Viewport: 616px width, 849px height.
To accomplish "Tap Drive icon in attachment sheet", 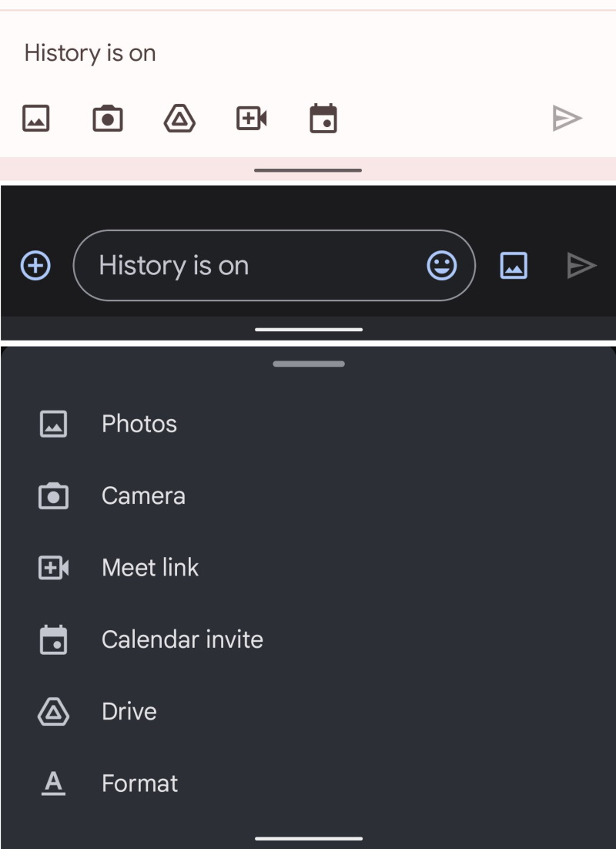I will [54, 712].
